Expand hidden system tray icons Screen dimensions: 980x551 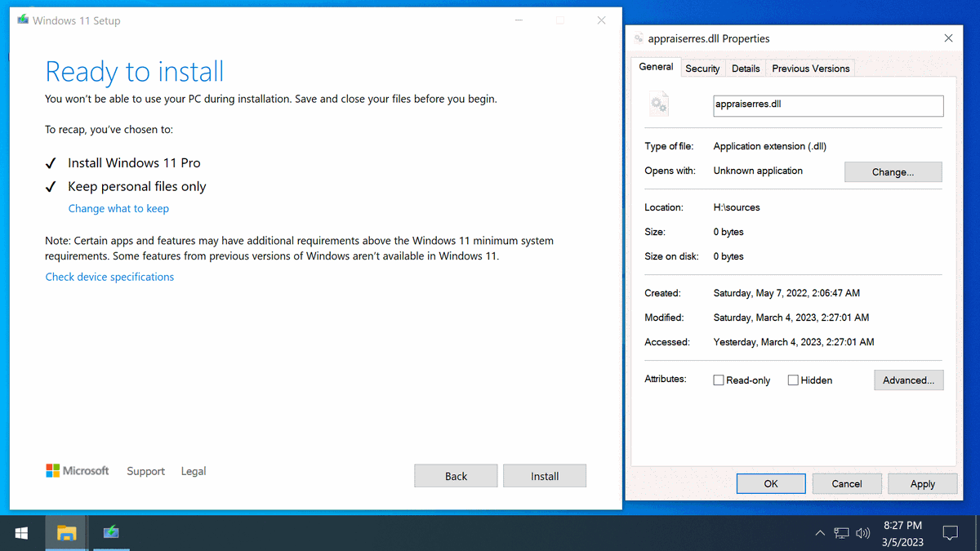point(819,531)
